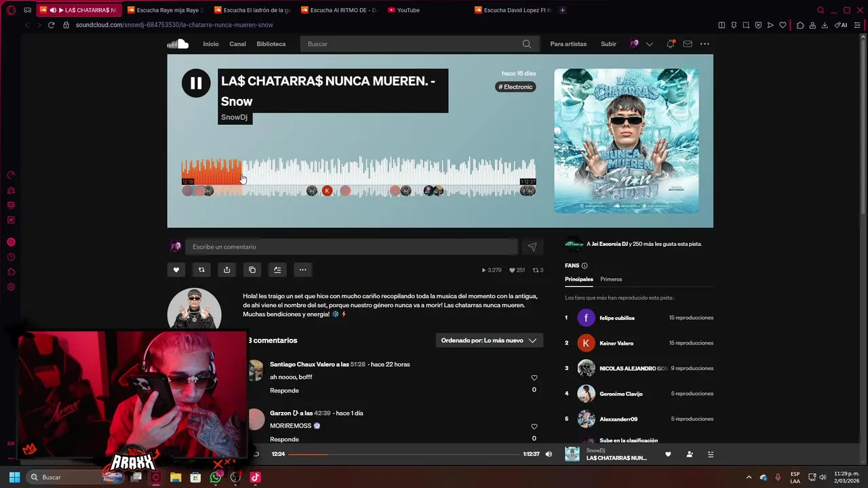Click the bottom player progress bar
The height and width of the screenshot is (488, 868).
coord(404,454)
